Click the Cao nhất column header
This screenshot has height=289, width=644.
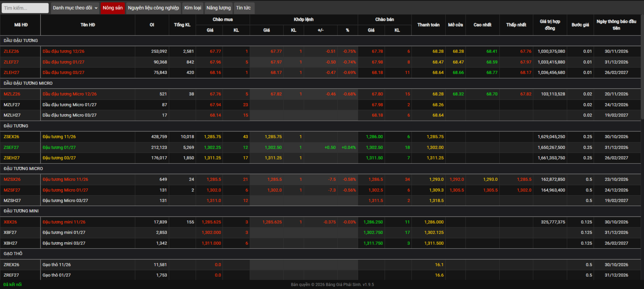click(482, 25)
